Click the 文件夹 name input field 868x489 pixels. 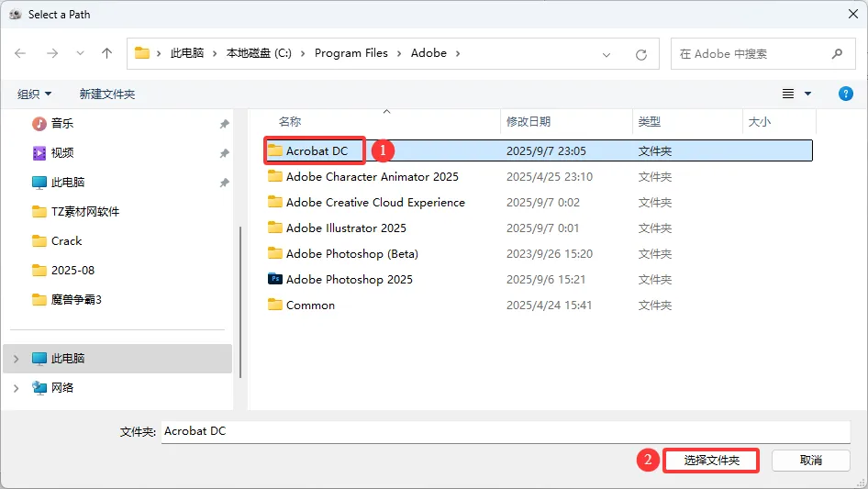tap(506, 431)
